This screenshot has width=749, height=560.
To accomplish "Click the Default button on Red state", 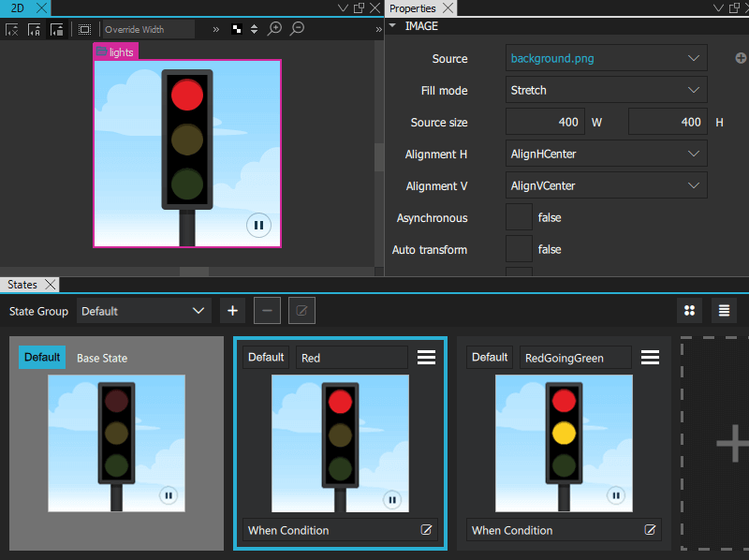I will pyautogui.click(x=266, y=357).
